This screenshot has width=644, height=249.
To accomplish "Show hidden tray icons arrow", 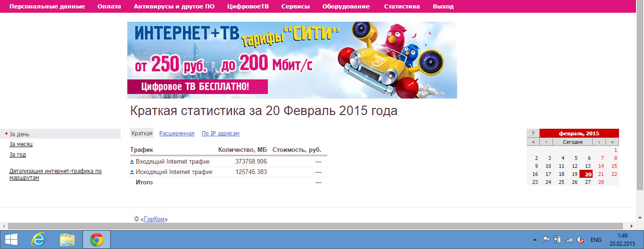I will 534,240.
